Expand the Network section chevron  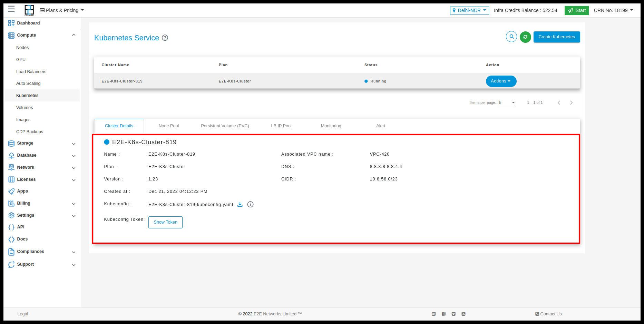[74, 168]
